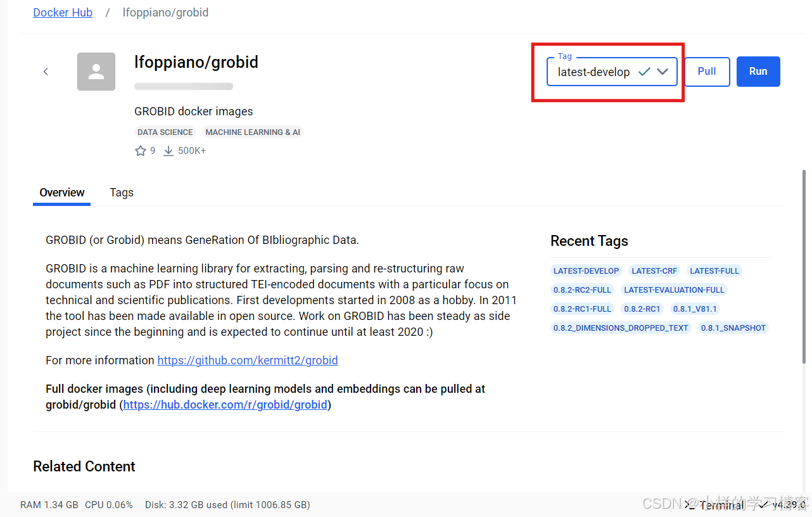Switch to the Tags tab
The height and width of the screenshot is (517, 812).
click(122, 193)
